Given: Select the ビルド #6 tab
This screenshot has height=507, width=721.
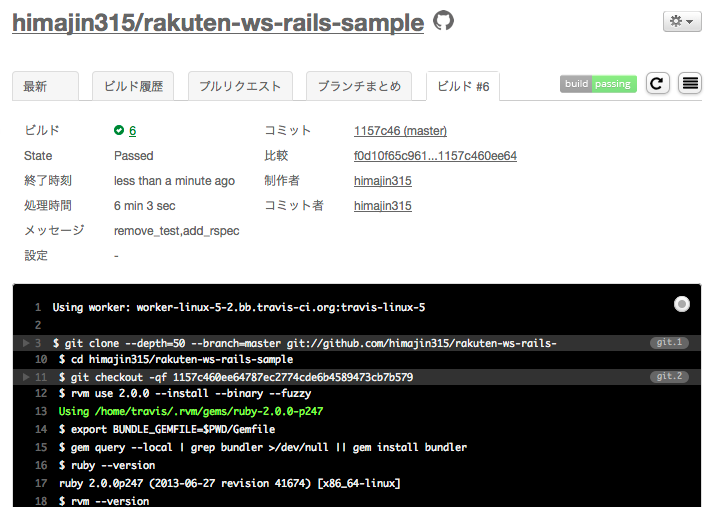Looking at the screenshot, I should 463,86.
